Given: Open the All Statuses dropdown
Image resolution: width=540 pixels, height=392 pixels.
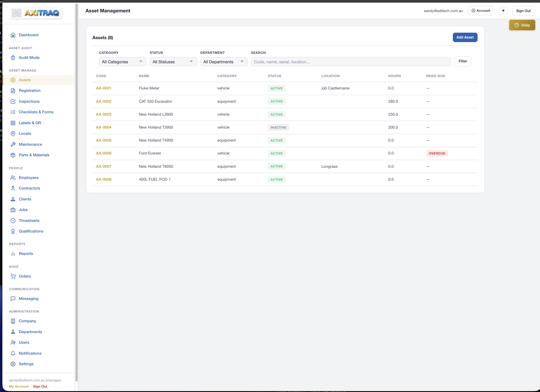Looking at the screenshot, I should [x=173, y=62].
